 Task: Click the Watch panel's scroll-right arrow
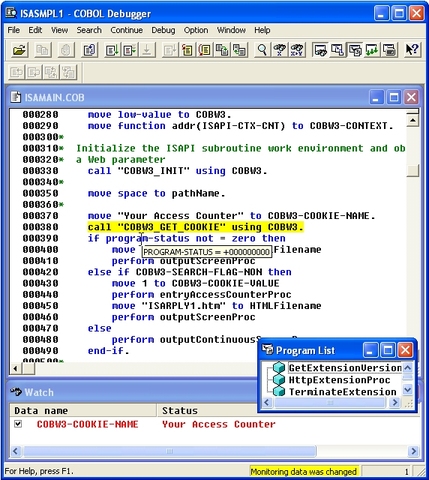(413, 451)
